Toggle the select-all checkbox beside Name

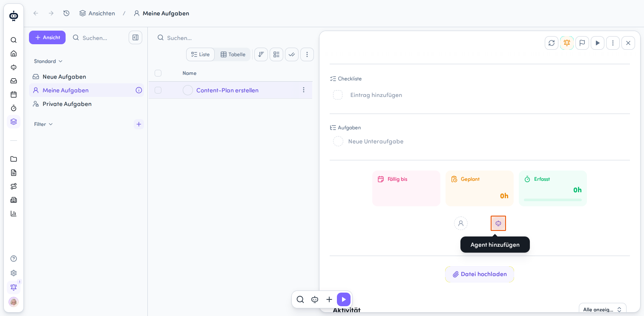[x=158, y=73]
